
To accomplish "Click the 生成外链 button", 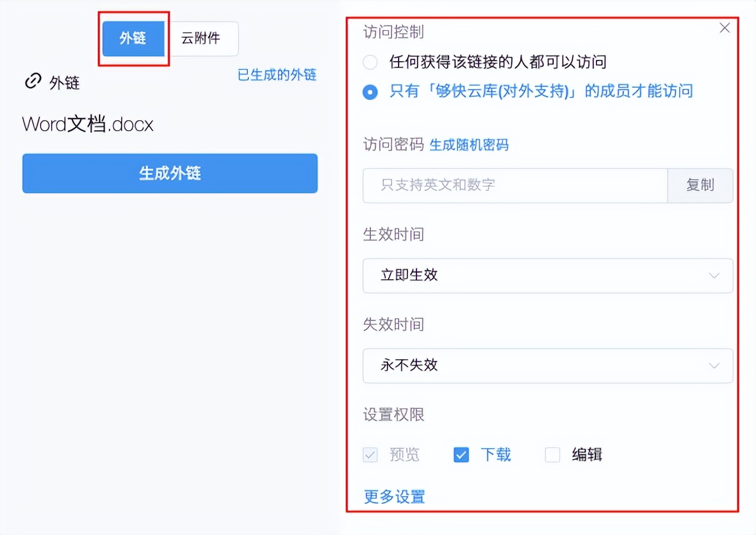I will coord(170,173).
